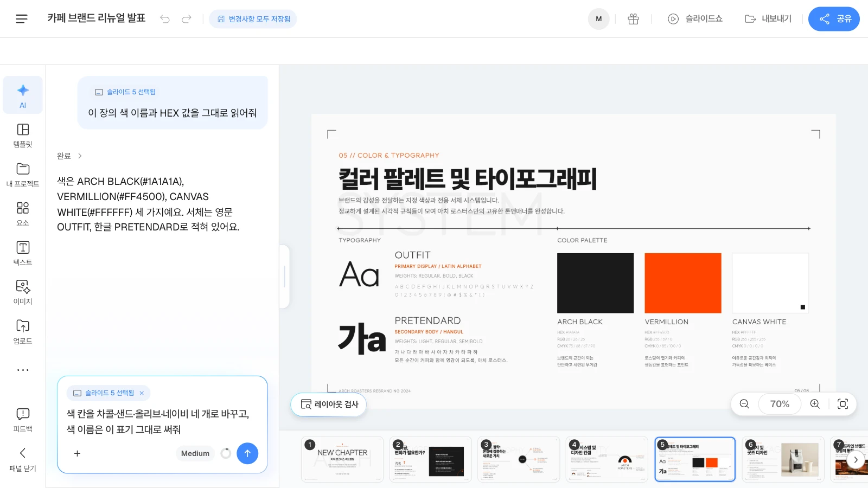
Task: Open the 이미지 image panel
Action: click(23, 292)
